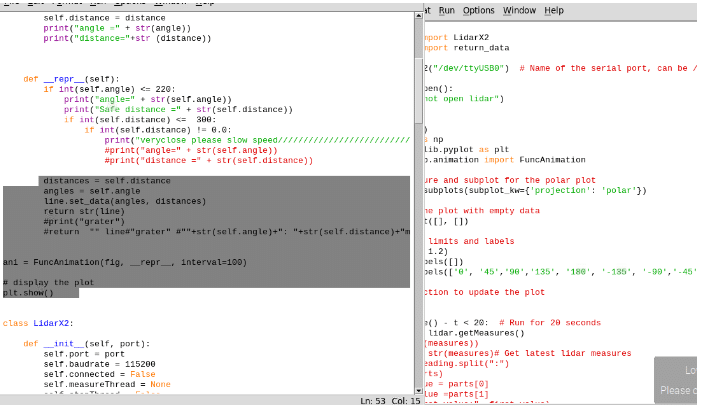Open the Run menu in right window
705x413 pixels.
pyautogui.click(x=446, y=10)
